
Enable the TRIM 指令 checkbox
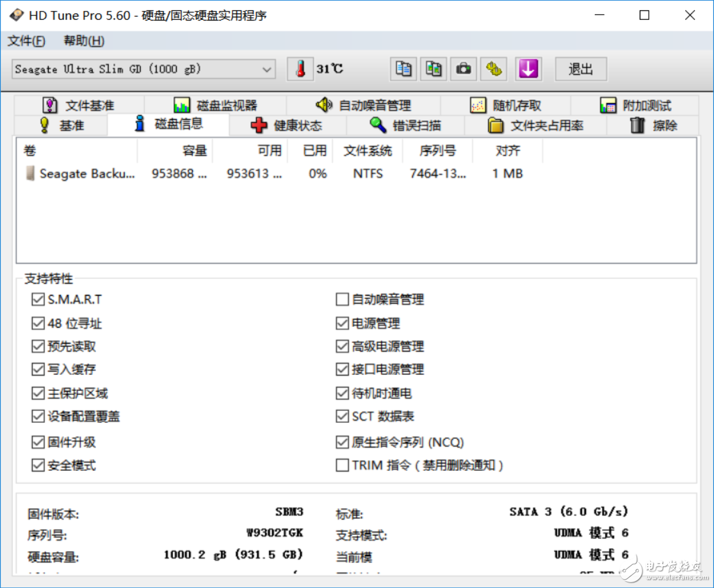click(342, 466)
